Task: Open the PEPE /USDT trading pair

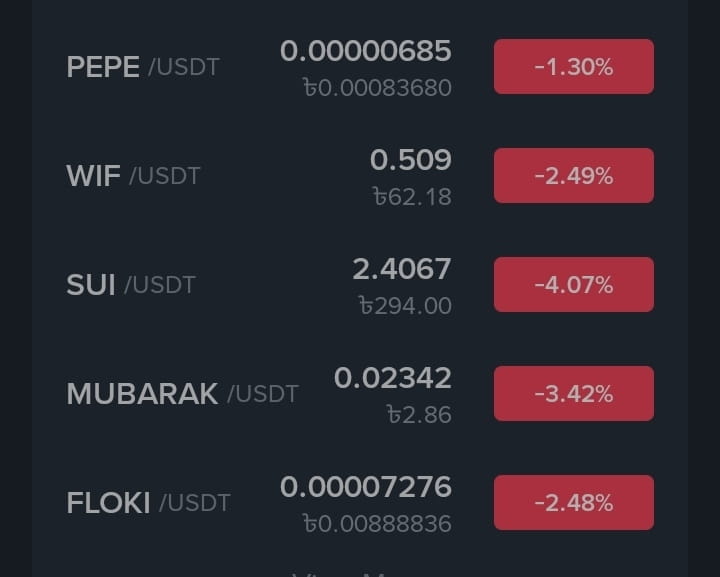Action: [142, 67]
